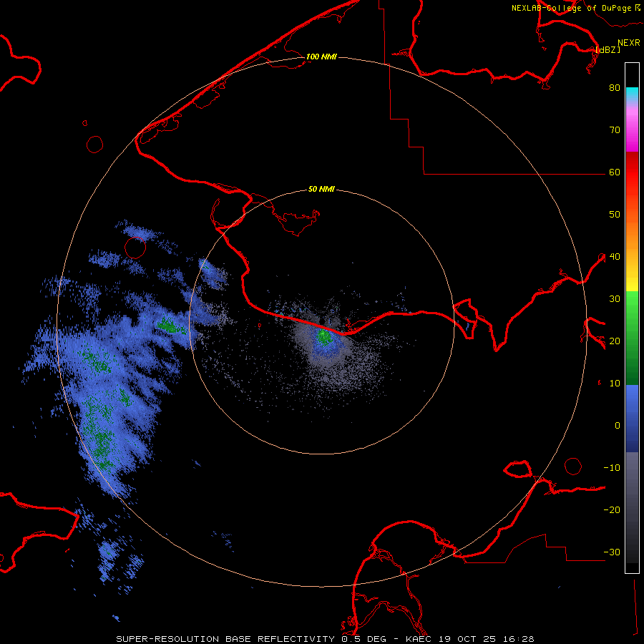
Task: Click the green echo core at radar center
Action: (x=324, y=336)
